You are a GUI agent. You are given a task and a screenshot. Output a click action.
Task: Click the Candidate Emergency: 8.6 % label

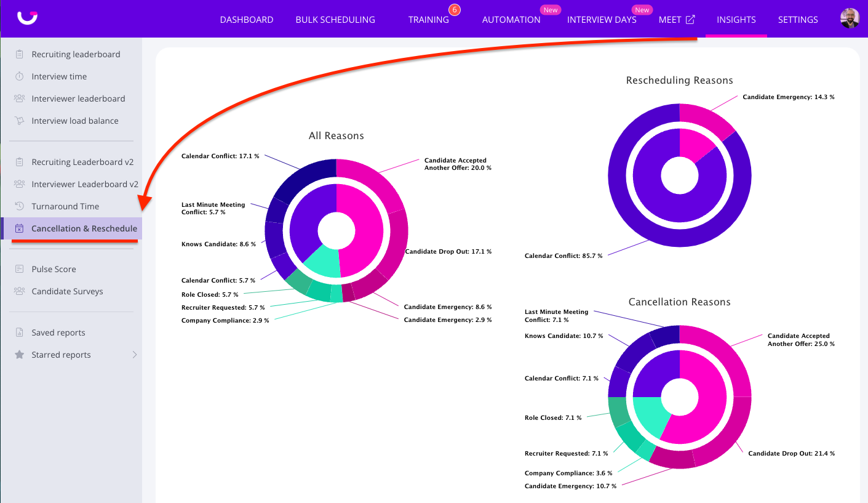[x=448, y=307]
